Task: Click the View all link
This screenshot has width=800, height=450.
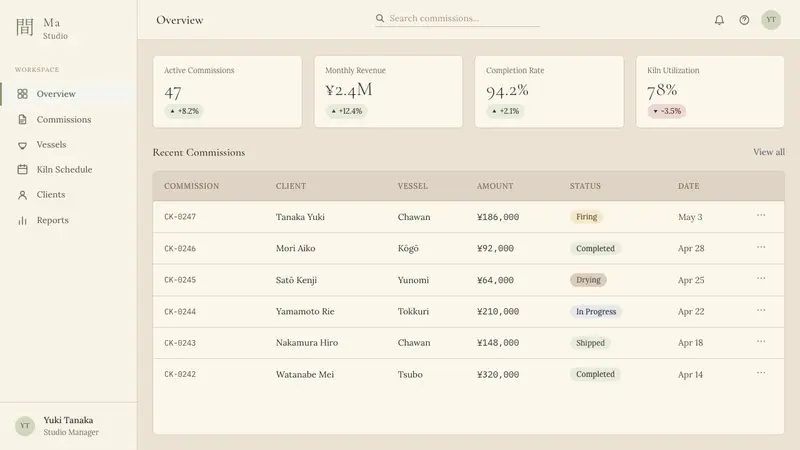Action: tap(769, 152)
